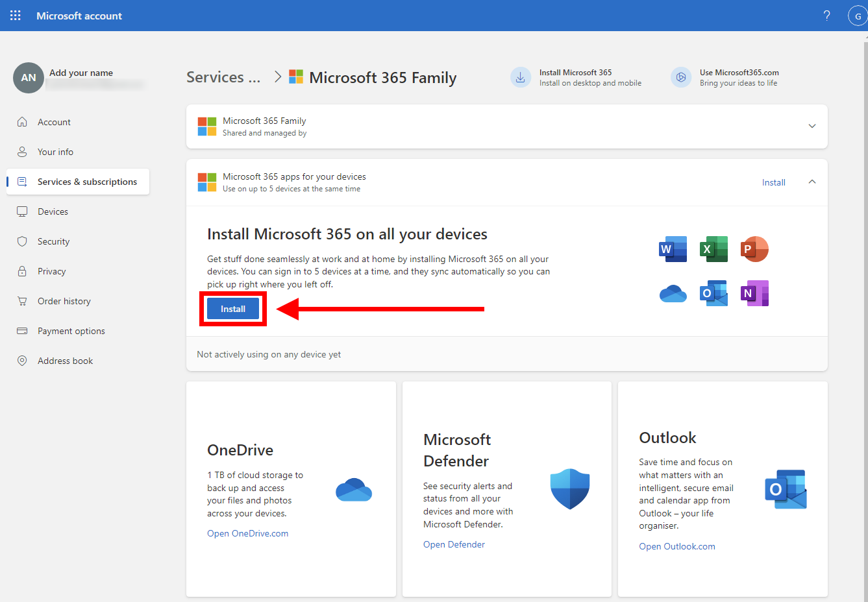Click the Install link in apps panel header
Screen dimensions: 868x602
point(774,182)
